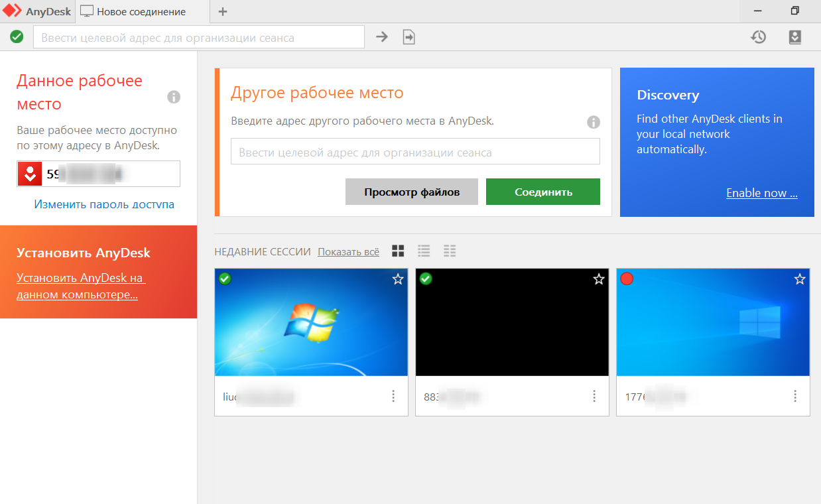Switch recent sessions to detailed list view
821x504 pixels.
coord(450,251)
